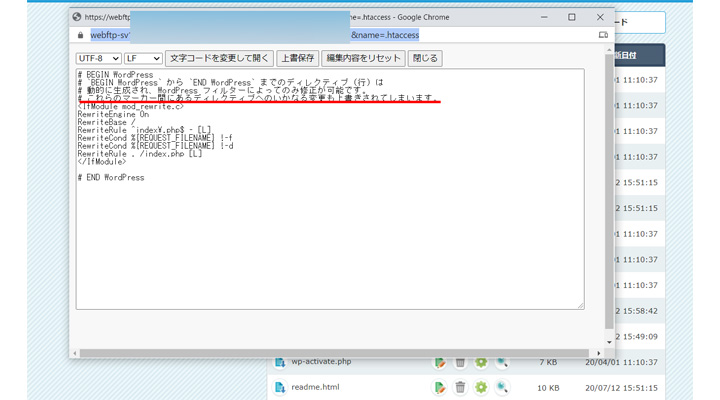This screenshot has width=720, height=400.
Task: Click the '<IfModule mod_rewrite.c>' line
Action: [x=130, y=107]
